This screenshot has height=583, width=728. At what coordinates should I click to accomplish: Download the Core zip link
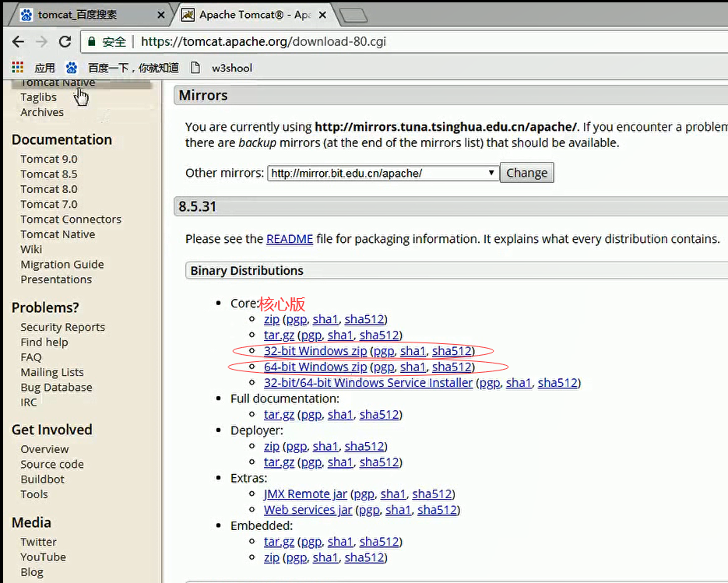point(272,319)
